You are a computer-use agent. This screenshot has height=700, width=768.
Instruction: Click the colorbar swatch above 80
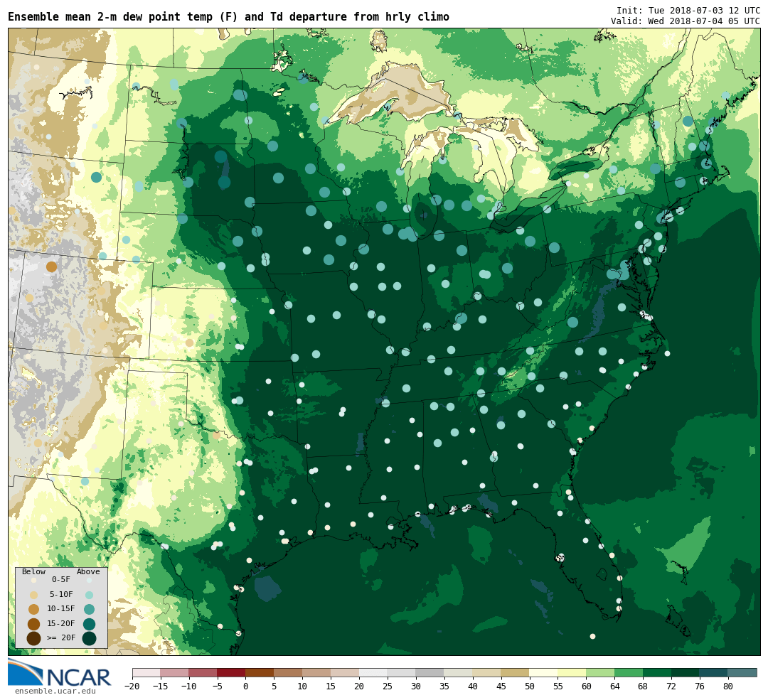point(742,672)
